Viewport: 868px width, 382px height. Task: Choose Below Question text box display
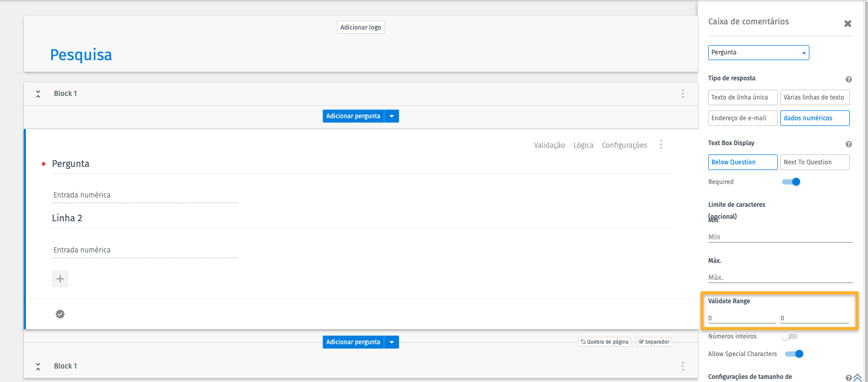743,162
